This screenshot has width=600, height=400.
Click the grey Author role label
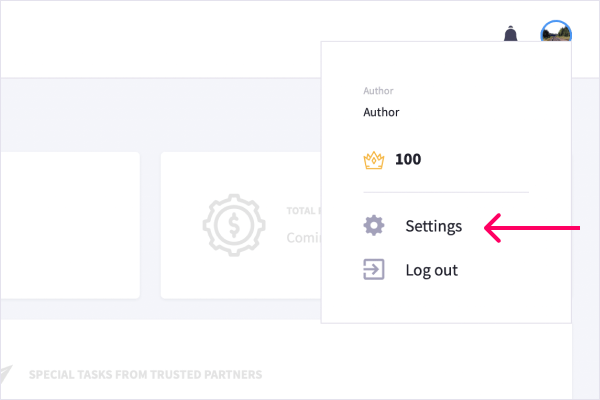[x=378, y=91]
